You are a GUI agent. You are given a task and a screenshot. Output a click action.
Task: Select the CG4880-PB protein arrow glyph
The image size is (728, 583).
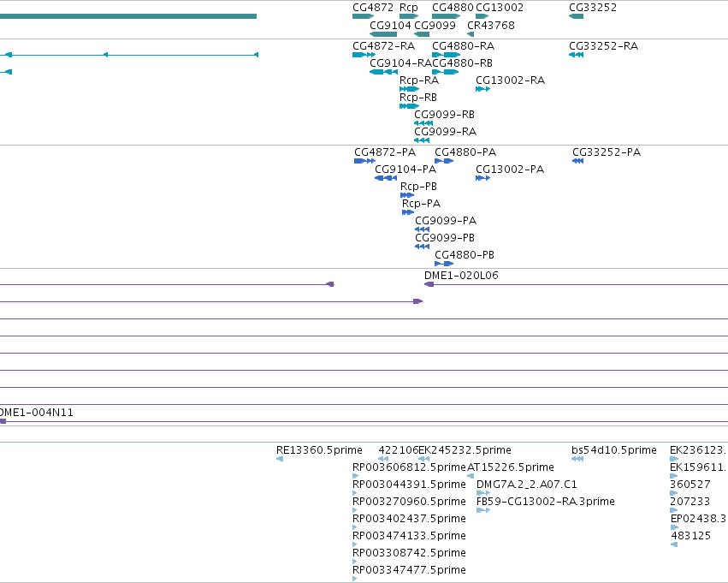444,264
